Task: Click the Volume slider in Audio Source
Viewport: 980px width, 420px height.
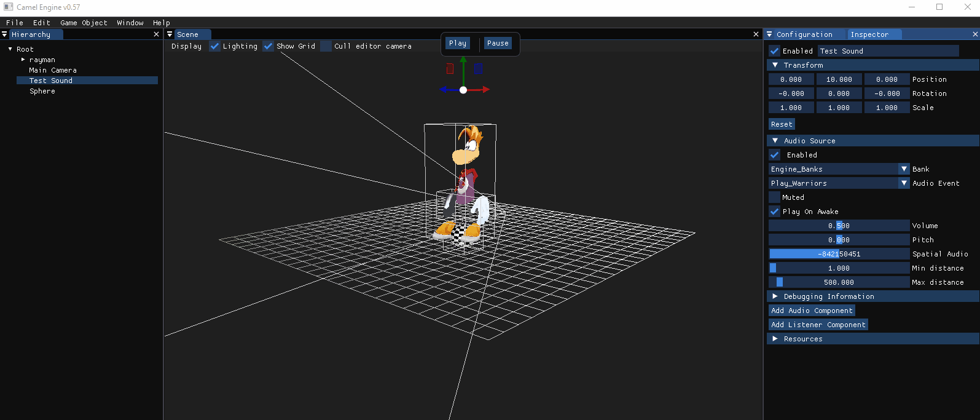Action: [x=839, y=226]
